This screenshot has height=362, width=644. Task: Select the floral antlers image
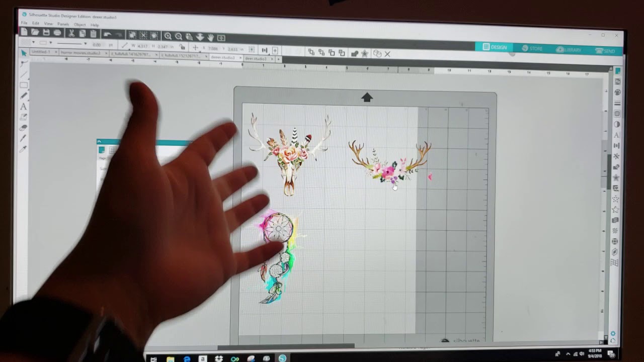(x=390, y=162)
